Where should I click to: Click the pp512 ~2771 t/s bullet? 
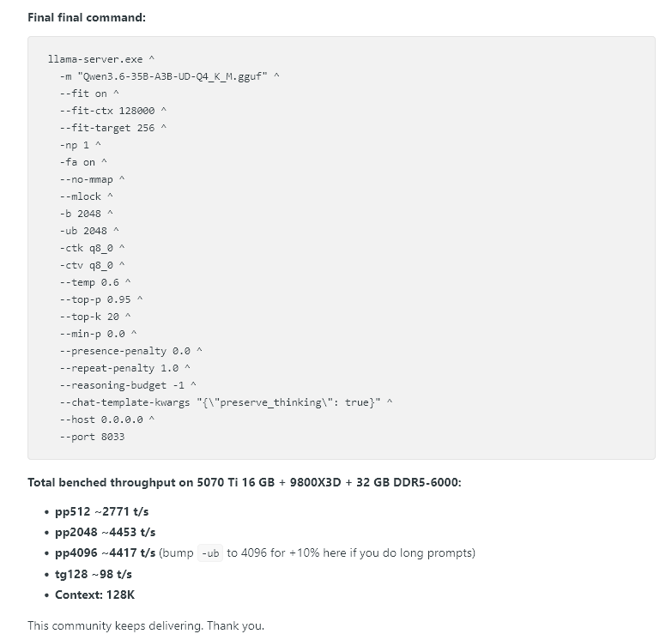(x=101, y=511)
